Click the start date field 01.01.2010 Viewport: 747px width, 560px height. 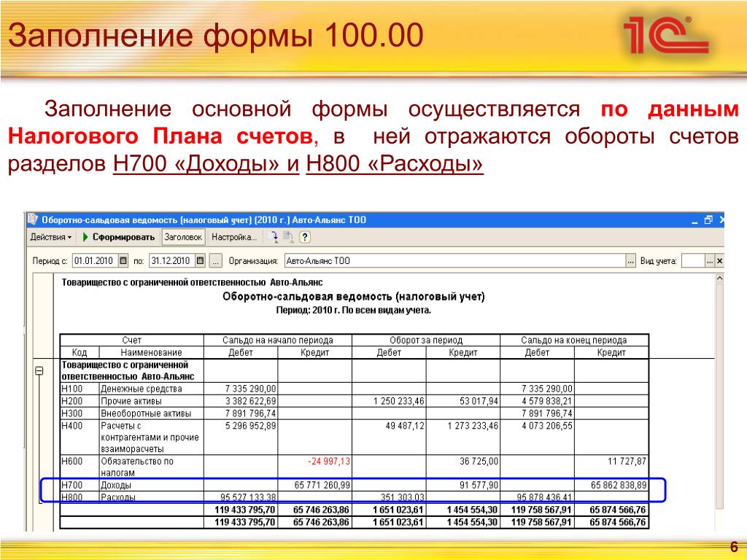pos(96,260)
